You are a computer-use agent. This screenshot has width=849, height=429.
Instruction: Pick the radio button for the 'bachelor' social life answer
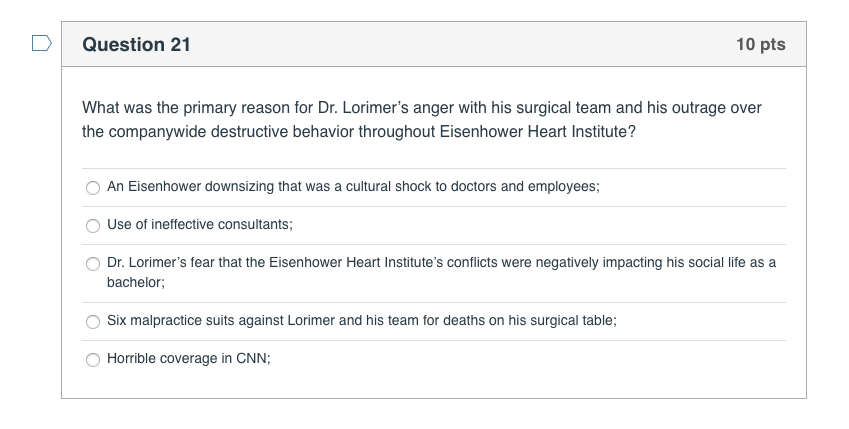pos(93,264)
